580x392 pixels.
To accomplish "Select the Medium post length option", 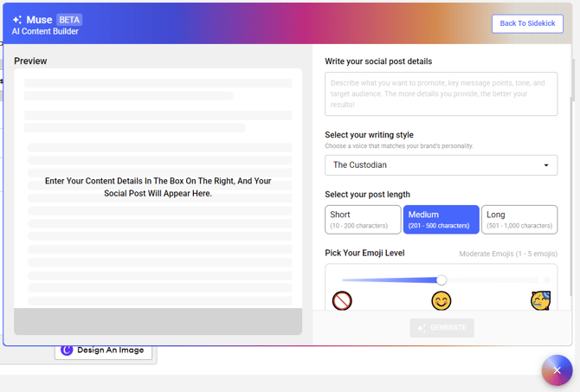I will tap(441, 220).
